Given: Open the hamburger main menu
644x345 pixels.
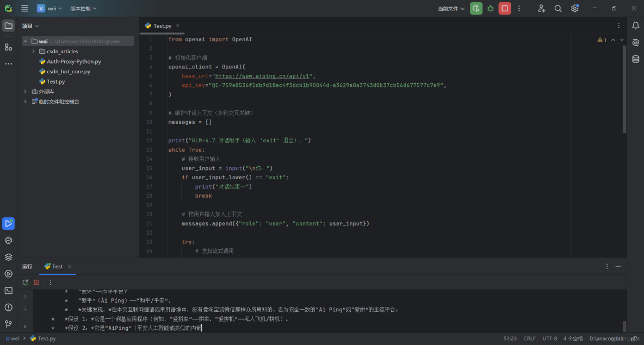Looking at the screenshot, I should (24, 8).
